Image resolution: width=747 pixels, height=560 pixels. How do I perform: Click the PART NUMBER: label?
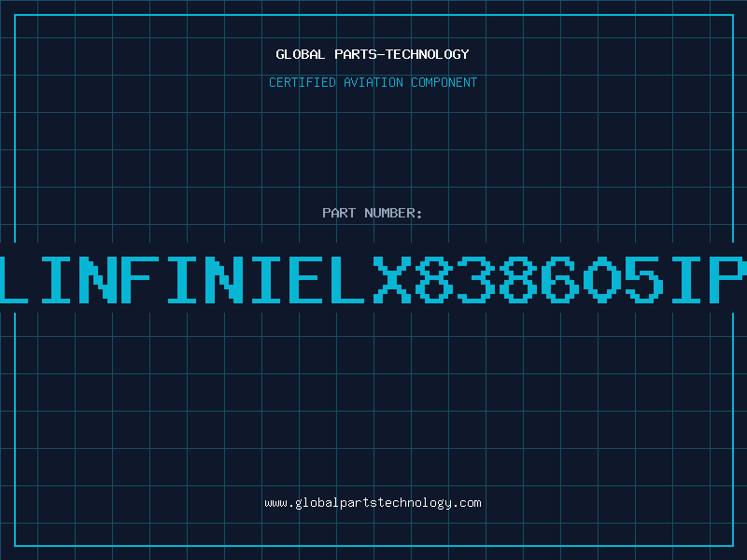(373, 213)
